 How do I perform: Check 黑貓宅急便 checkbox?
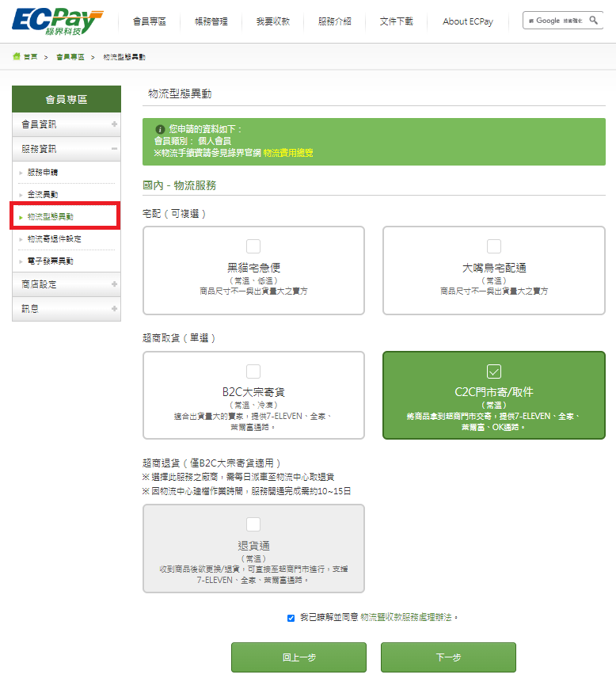[x=253, y=246]
